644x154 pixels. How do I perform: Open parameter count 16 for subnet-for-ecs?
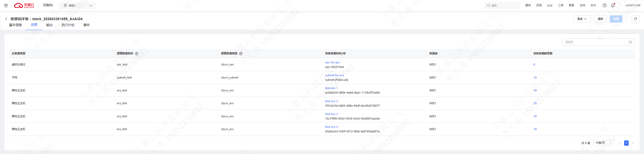[535, 78]
